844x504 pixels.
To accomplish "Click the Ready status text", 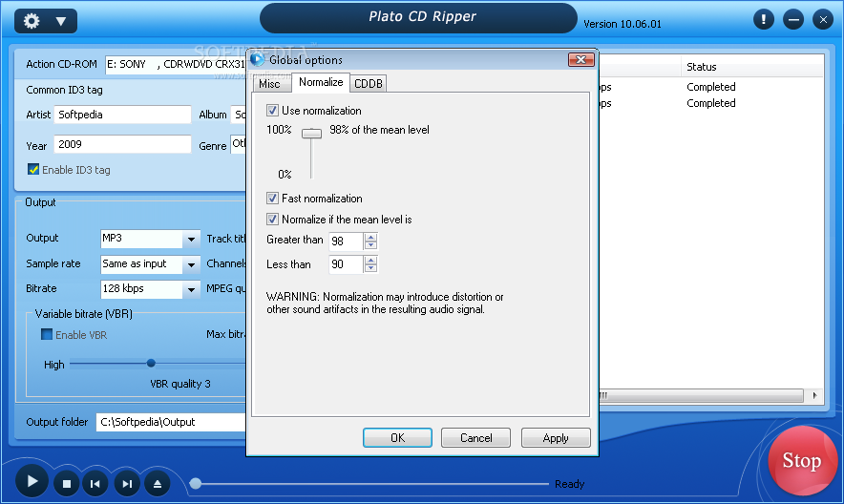I will tap(569, 484).
